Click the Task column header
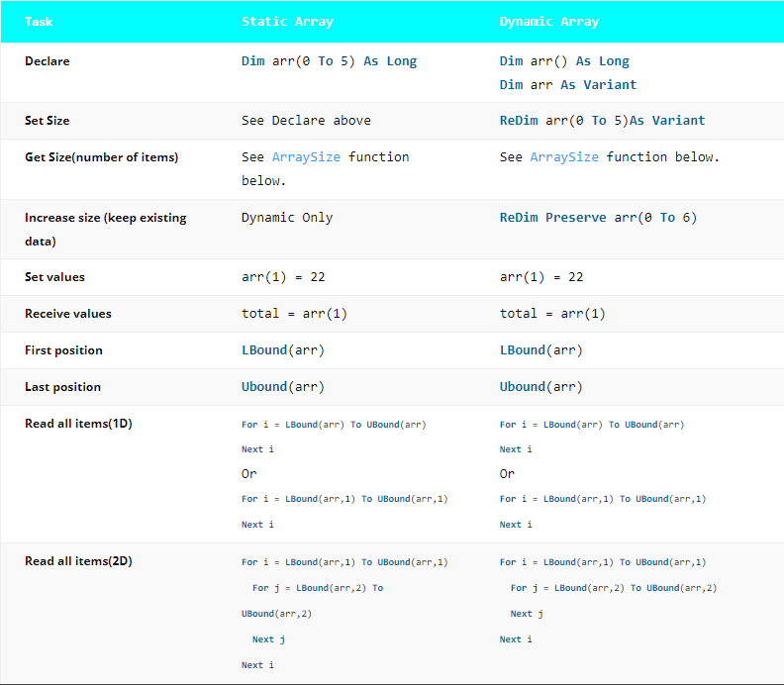784x685 pixels. coord(39,22)
